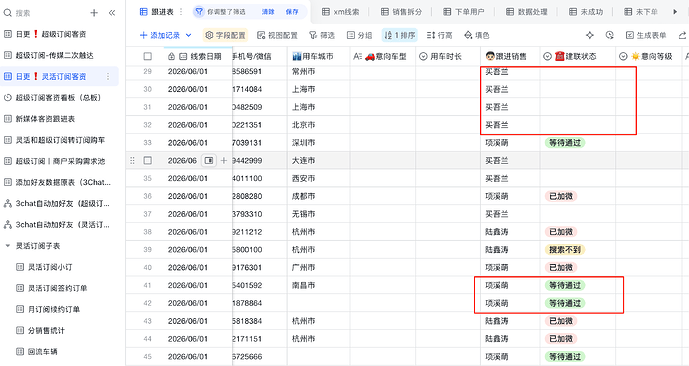
Task: Click the 添加记录 button
Action: point(160,35)
